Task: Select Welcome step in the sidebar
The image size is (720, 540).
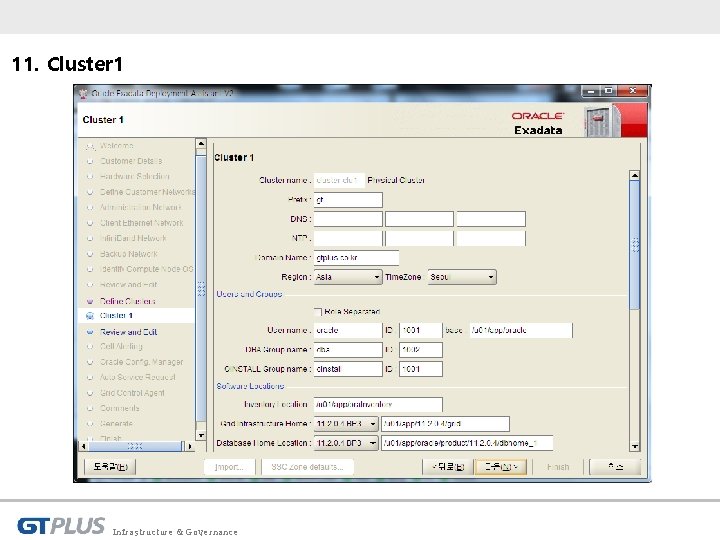Action: coord(117,146)
